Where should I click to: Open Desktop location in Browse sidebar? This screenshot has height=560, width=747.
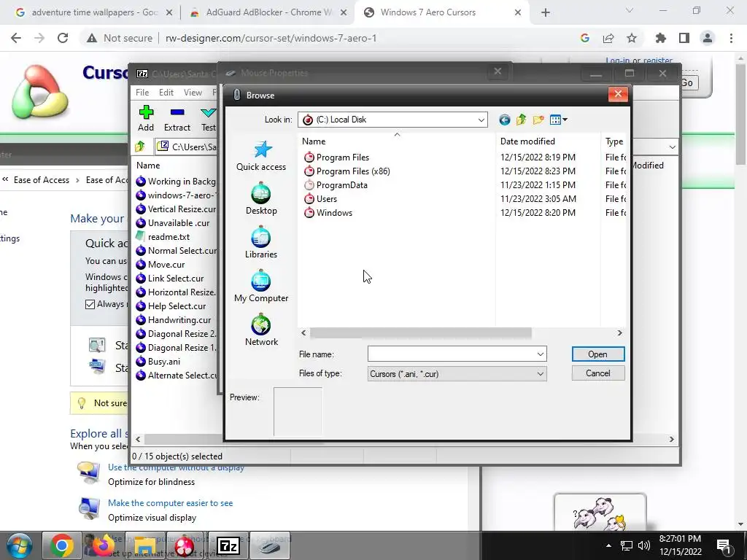coord(261,199)
